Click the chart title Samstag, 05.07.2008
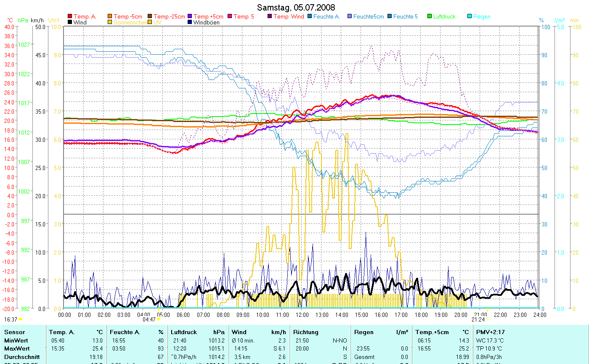This screenshot has height=364, width=589. 296,8
